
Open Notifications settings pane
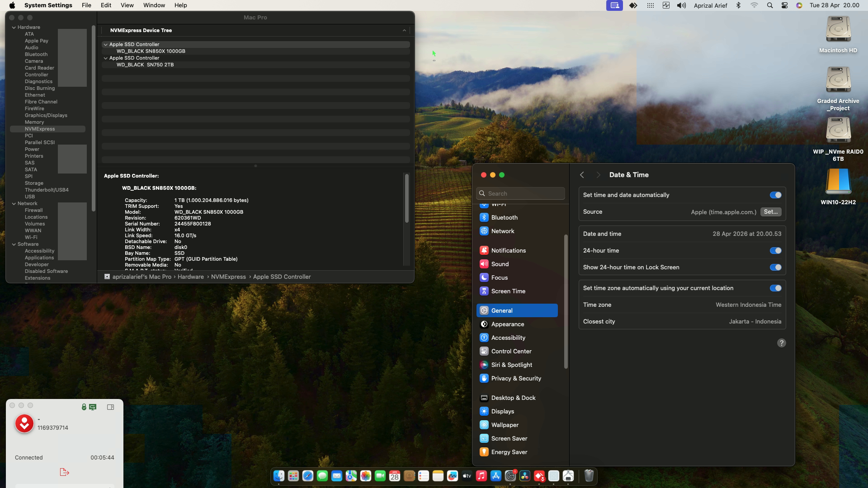coord(517,250)
